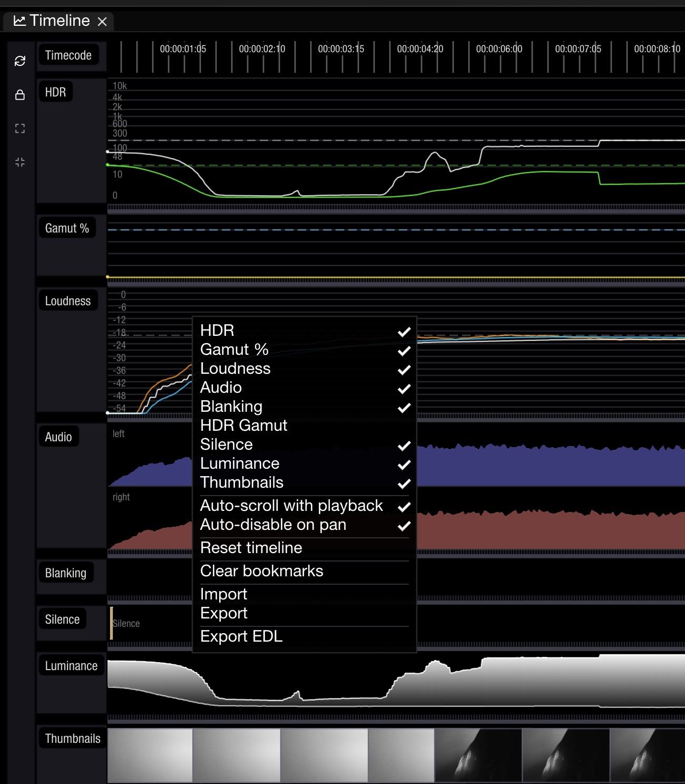
Task: Uncheck Thumbnails in the context menu
Action: tap(305, 482)
